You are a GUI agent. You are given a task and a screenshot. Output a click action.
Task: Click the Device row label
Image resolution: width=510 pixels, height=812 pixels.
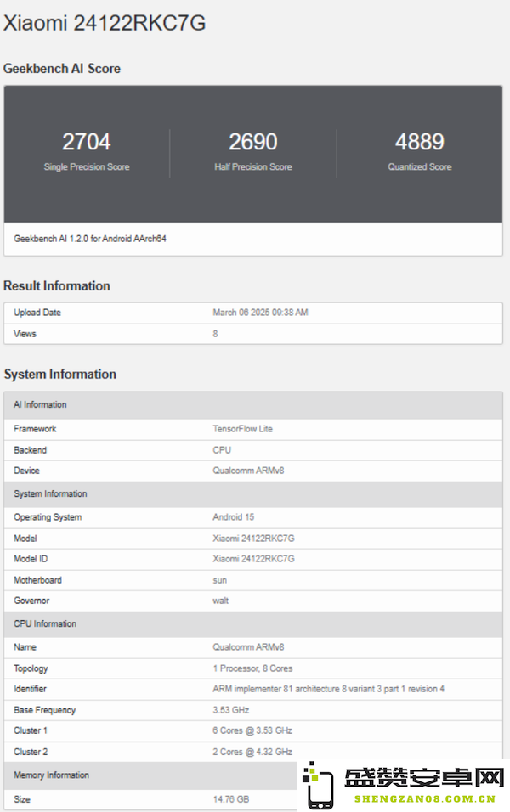point(26,471)
